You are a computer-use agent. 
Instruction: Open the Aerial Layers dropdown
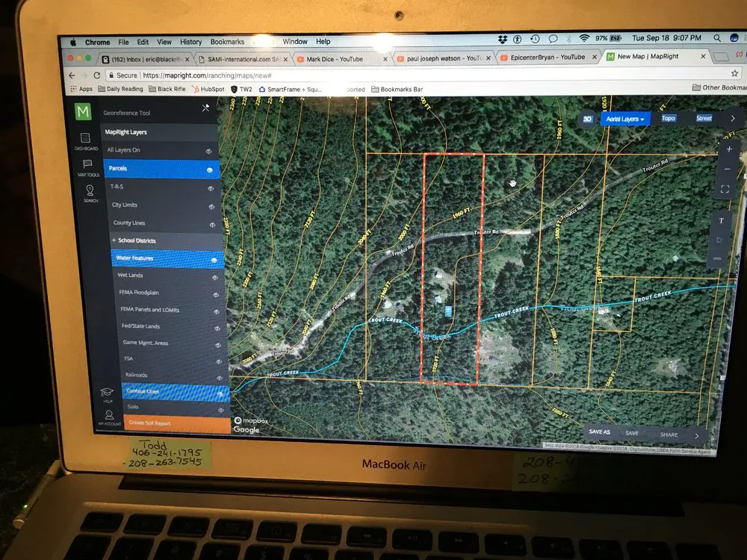pos(625,119)
